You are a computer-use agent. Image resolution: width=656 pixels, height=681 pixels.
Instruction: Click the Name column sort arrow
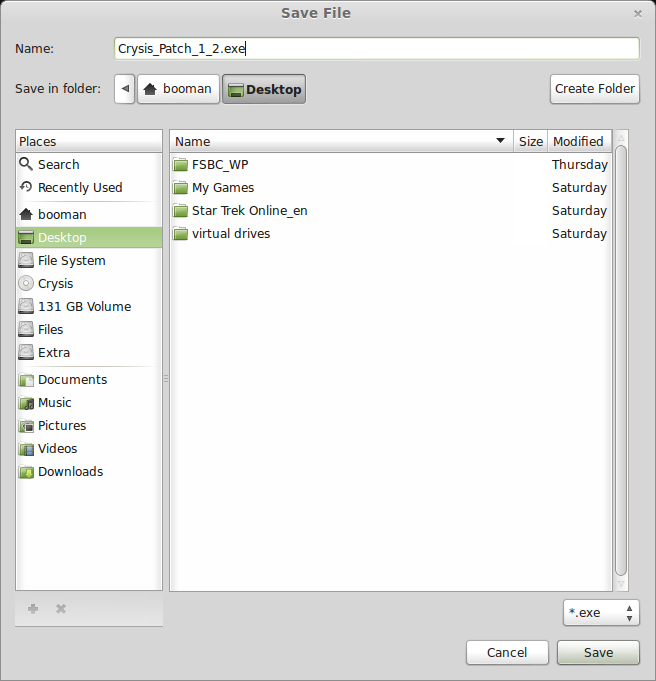500,140
